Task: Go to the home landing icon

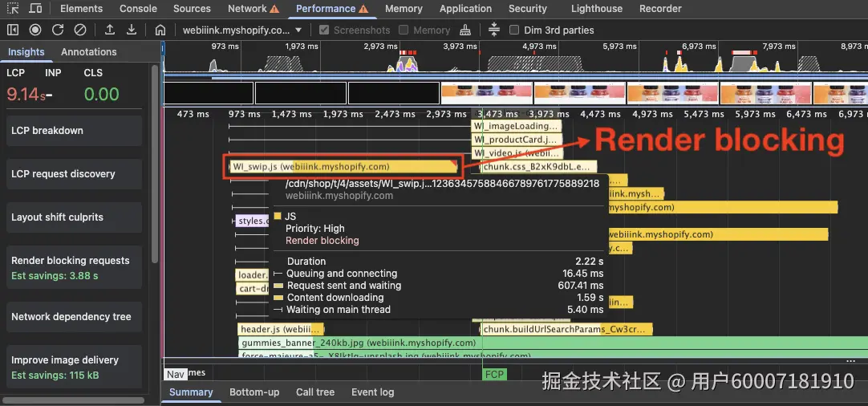Action: 160,30
